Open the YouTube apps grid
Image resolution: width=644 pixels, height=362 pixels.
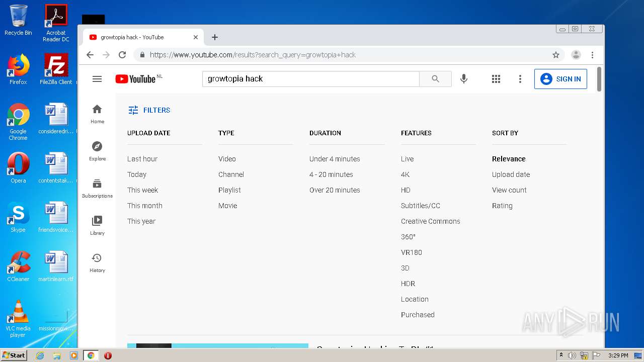[x=496, y=79]
